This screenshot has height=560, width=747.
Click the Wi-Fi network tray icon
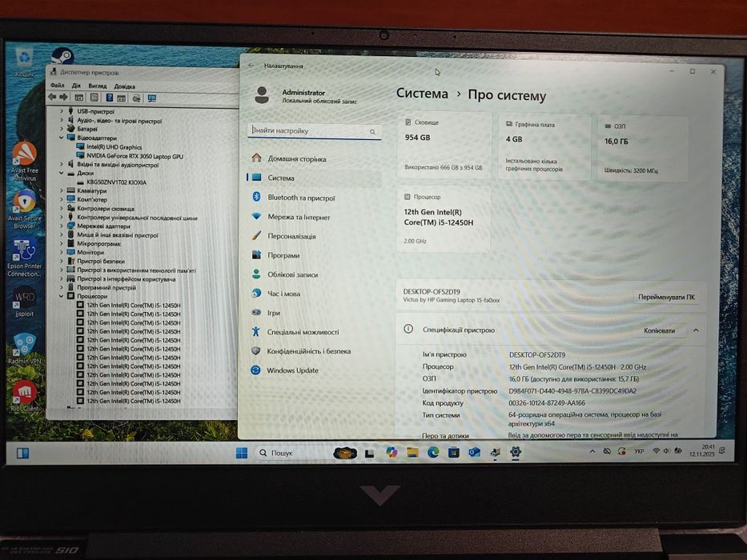pos(656,450)
